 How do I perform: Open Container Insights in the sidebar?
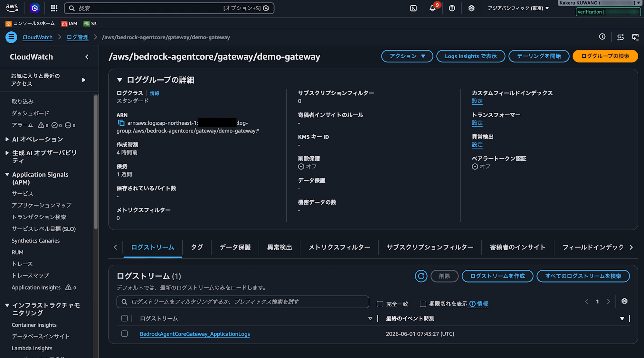(x=34, y=325)
